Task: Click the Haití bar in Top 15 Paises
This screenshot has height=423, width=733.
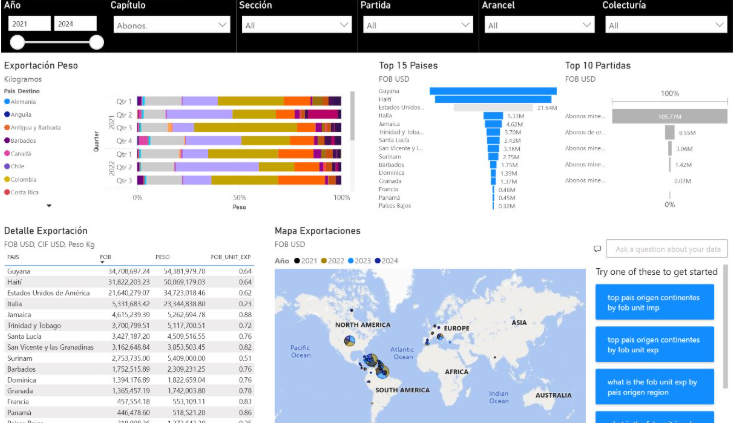Action: point(493,100)
